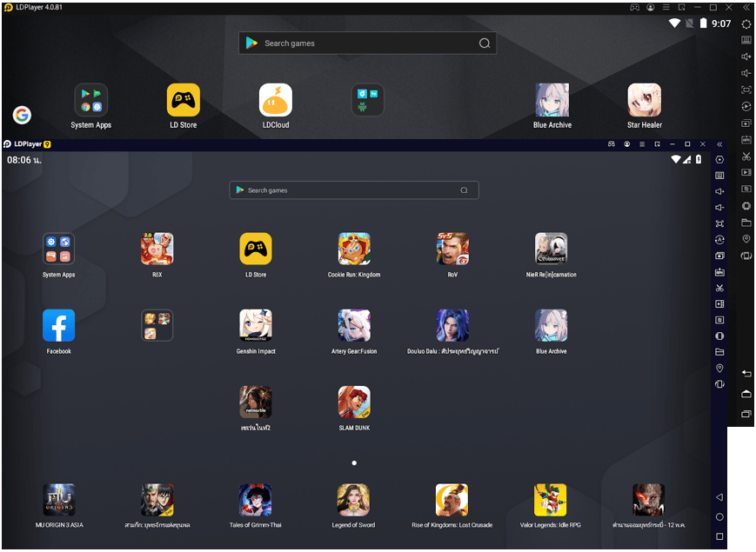Collapse LDPlayer 4 sidebar with double chevron
This screenshot has height=552, width=756.
point(746,7)
